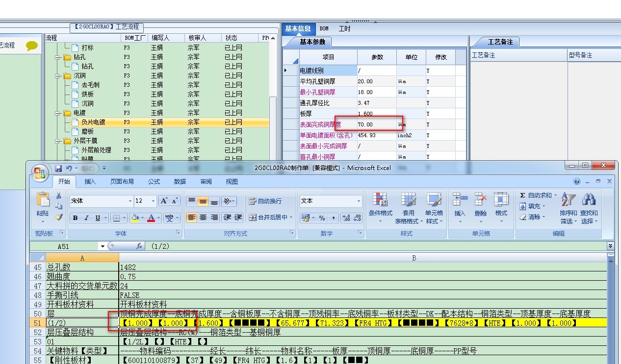Apply yellow fill color bucket

pyautogui.click(x=135, y=218)
